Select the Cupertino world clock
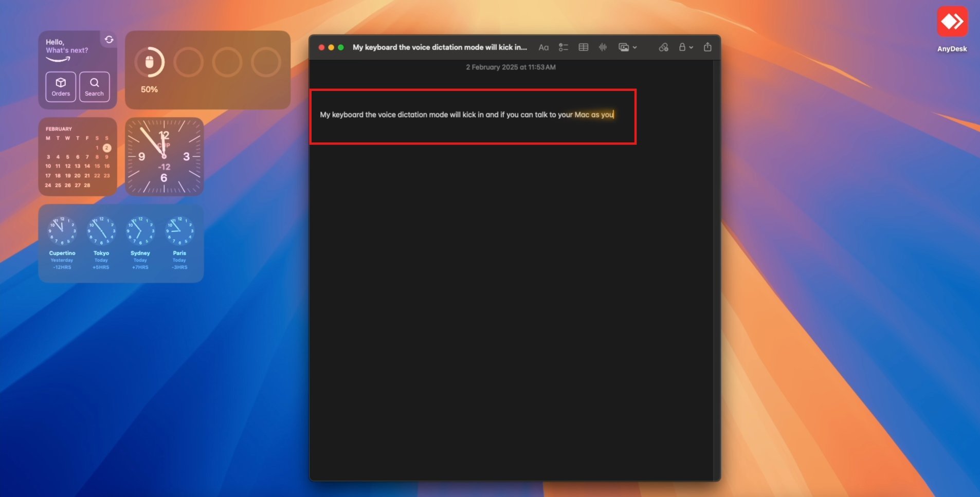 point(62,243)
